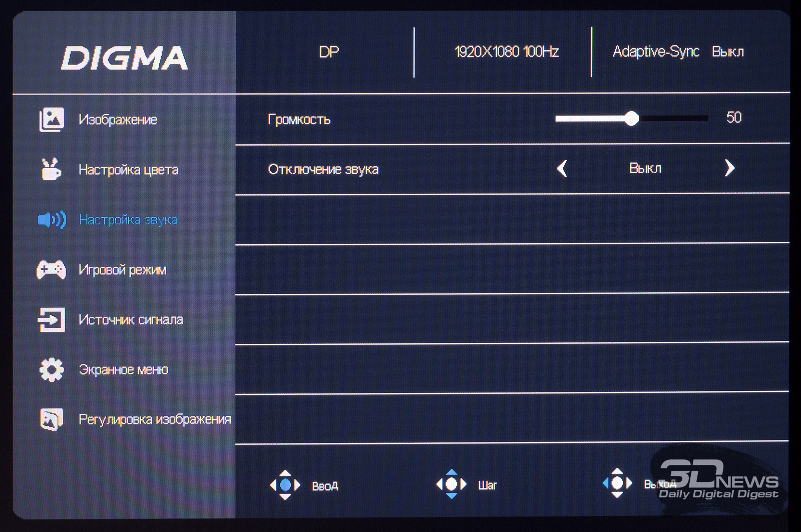The height and width of the screenshot is (532, 801).
Task: Click the joystick icon next to Ввод
Action: coord(285,484)
